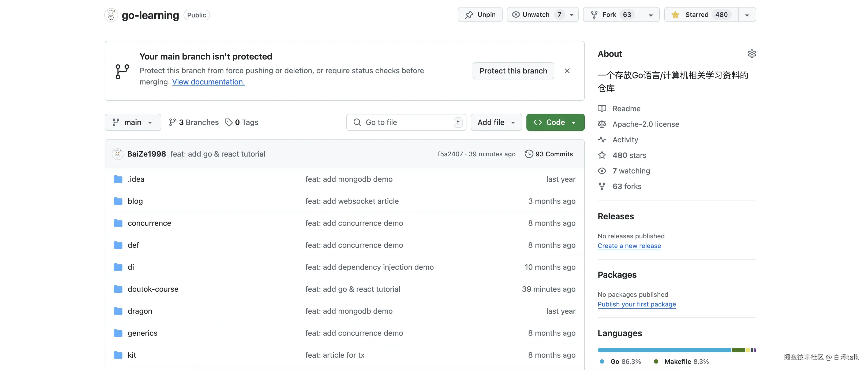Viewport: 868px width, 370px height.
Task: Expand the Add file menu
Action: [x=496, y=122]
